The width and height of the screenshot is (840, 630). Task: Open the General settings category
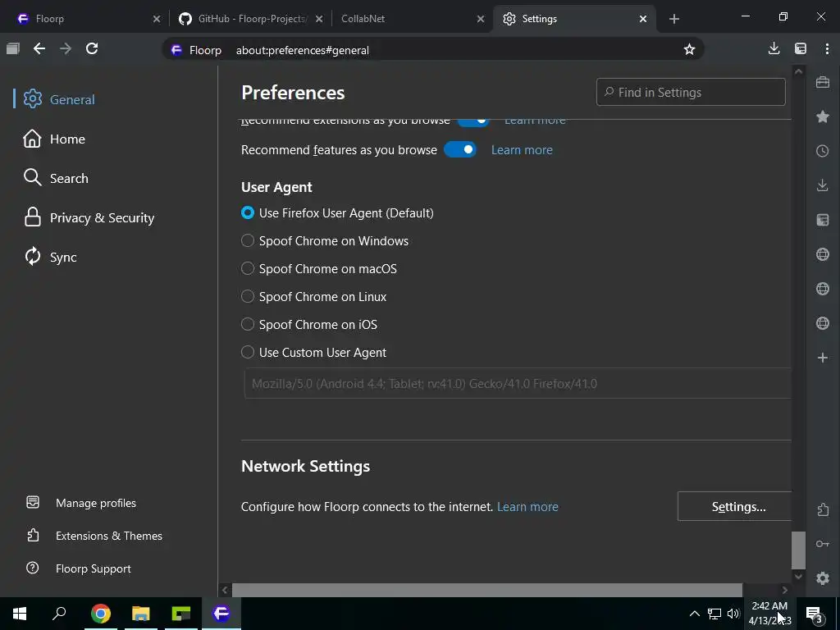59,99
